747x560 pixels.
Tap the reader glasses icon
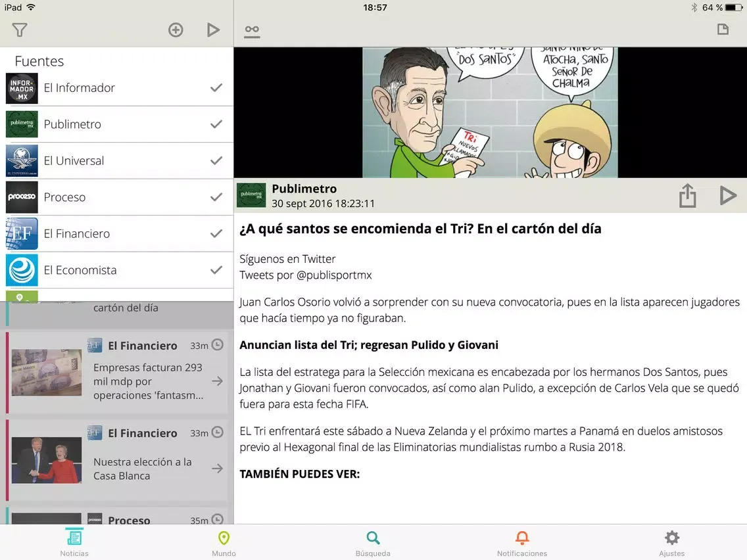(252, 30)
